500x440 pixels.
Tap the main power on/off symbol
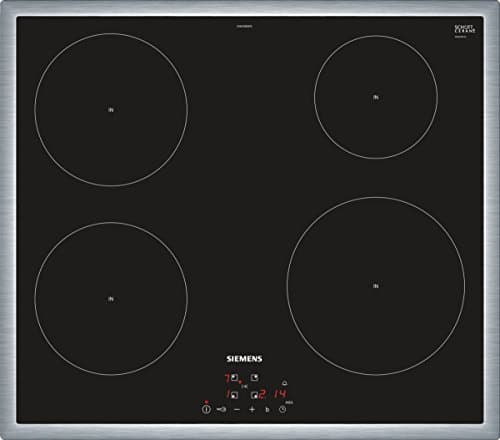pos(206,409)
